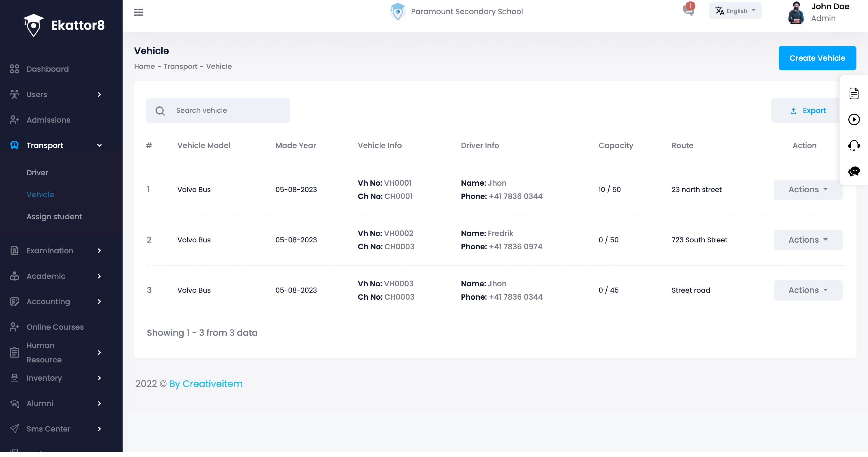Expand the Examination sidebar menu
The width and height of the screenshot is (868, 457).
[x=99, y=251]
